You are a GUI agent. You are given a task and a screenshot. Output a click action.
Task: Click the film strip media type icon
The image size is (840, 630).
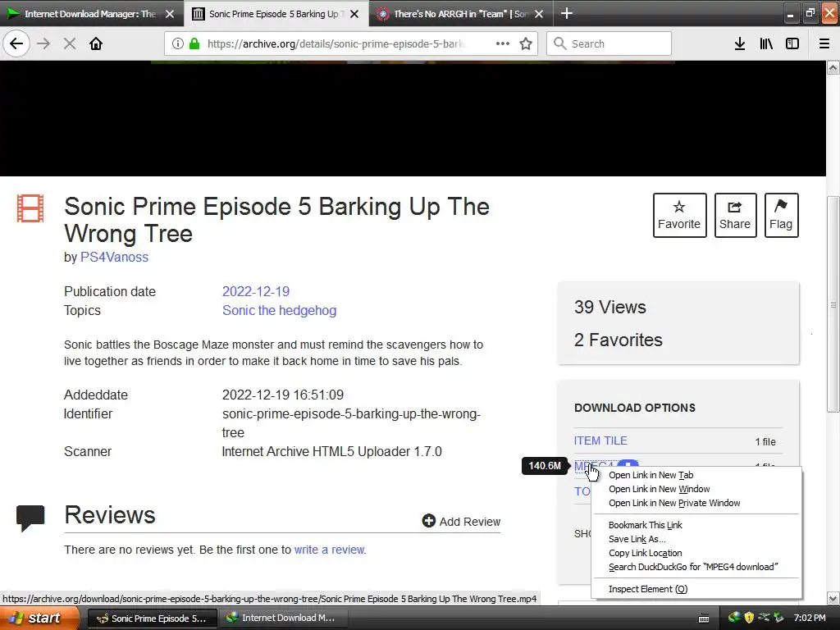click(30, 208)
